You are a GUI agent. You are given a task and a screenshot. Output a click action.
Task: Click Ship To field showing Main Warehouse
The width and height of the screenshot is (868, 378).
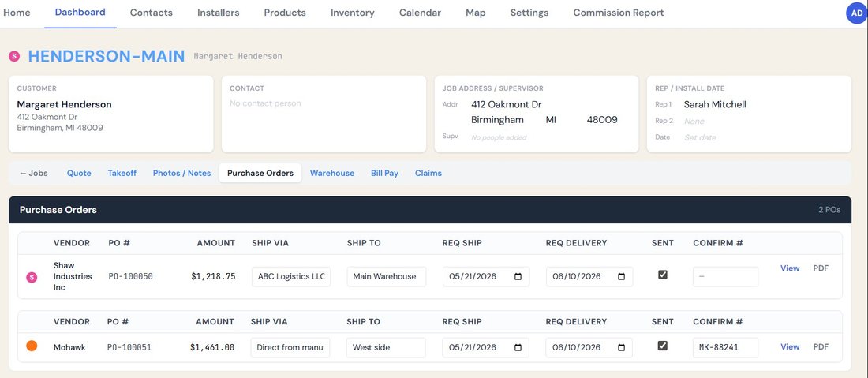click(387, 277)
